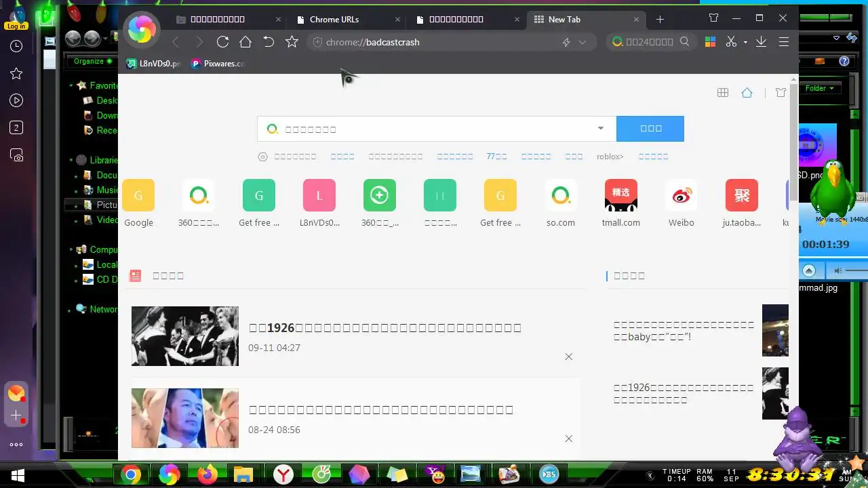The width and height of the screenshot is (868, 488).
Task: Open the Folder dropdown in the background window
Action: click(819, 88)
